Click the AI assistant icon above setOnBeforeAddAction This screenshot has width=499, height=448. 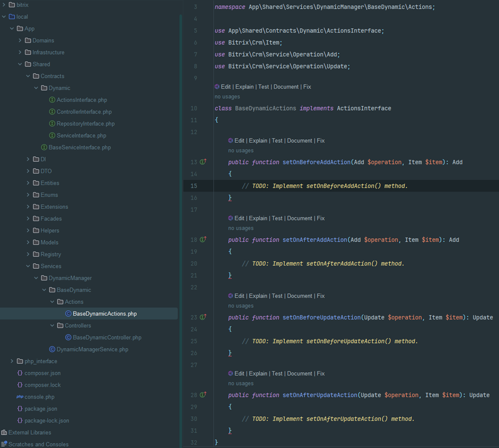coord(231,140)
